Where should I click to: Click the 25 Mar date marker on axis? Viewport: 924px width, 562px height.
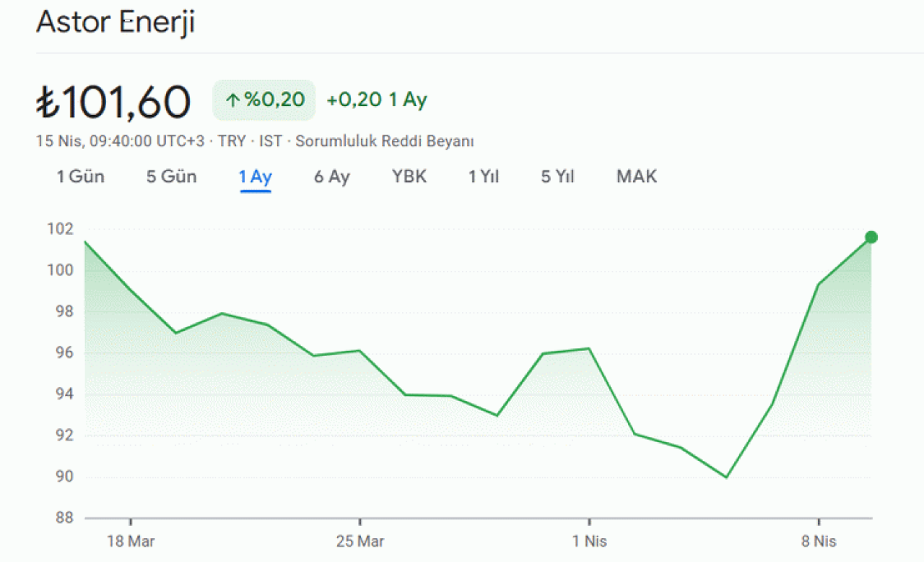(359, 541)
